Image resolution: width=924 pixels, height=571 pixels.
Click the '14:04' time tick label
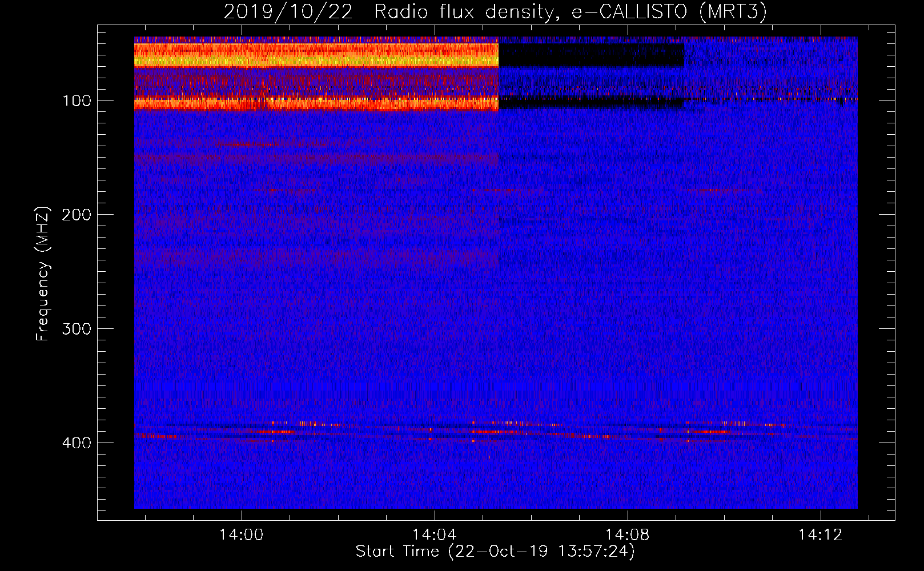pos(434,535)
